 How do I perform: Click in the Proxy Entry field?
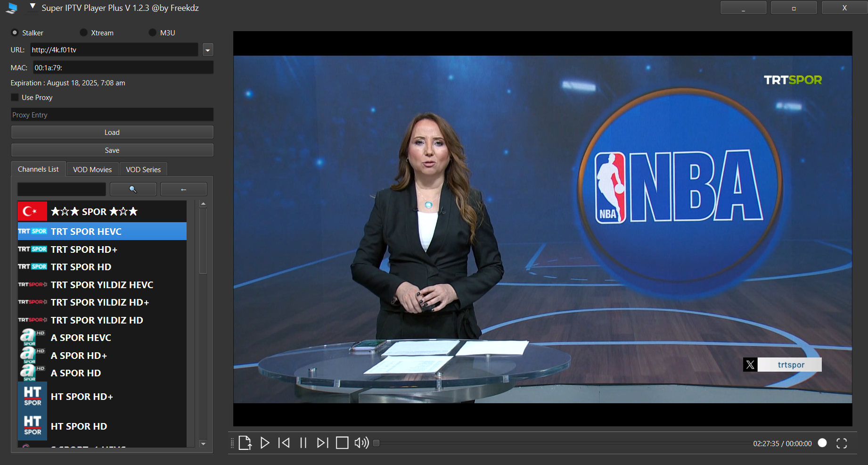[112, 115]
